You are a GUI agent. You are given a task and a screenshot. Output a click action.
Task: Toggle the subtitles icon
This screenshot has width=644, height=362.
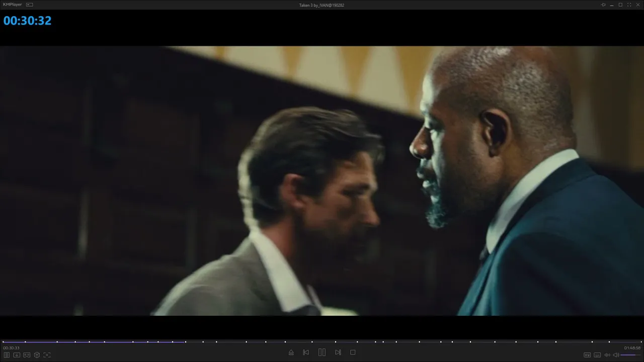tap(597, 355)
